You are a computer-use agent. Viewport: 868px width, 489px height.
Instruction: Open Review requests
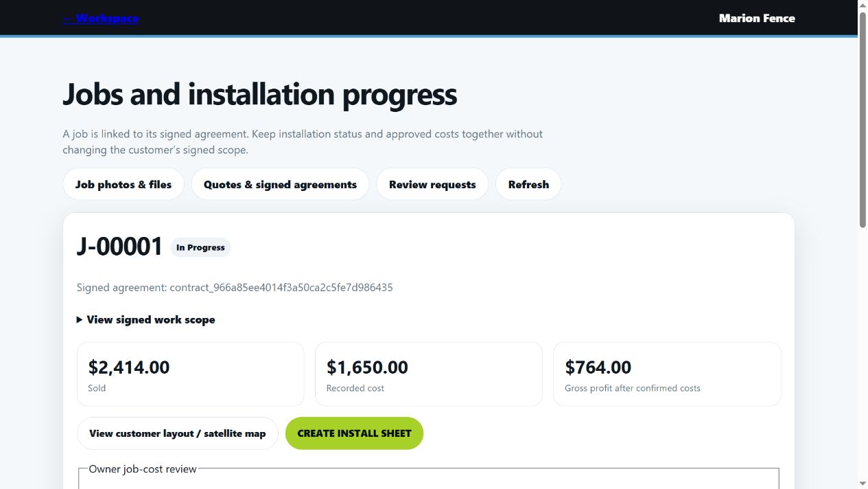(432, 184)
